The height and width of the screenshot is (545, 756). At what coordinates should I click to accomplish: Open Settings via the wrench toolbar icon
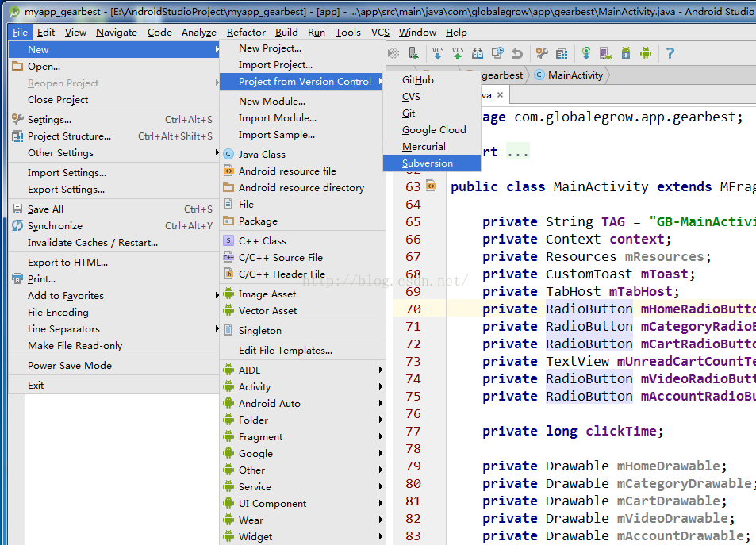point(542,53)
